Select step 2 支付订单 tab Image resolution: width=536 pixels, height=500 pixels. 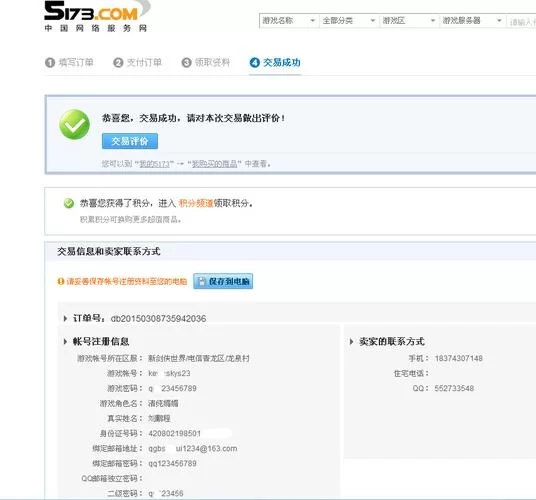pyautogui.click(x=137, y=63)
